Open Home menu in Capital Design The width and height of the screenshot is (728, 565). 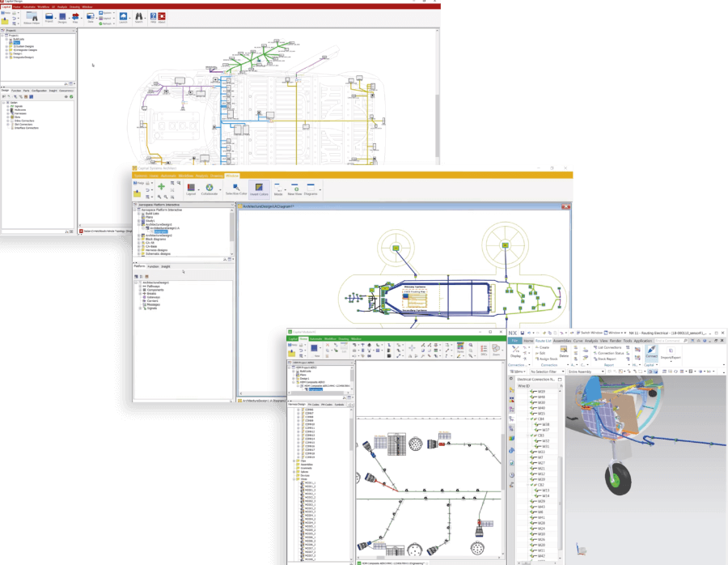(17, 7)
